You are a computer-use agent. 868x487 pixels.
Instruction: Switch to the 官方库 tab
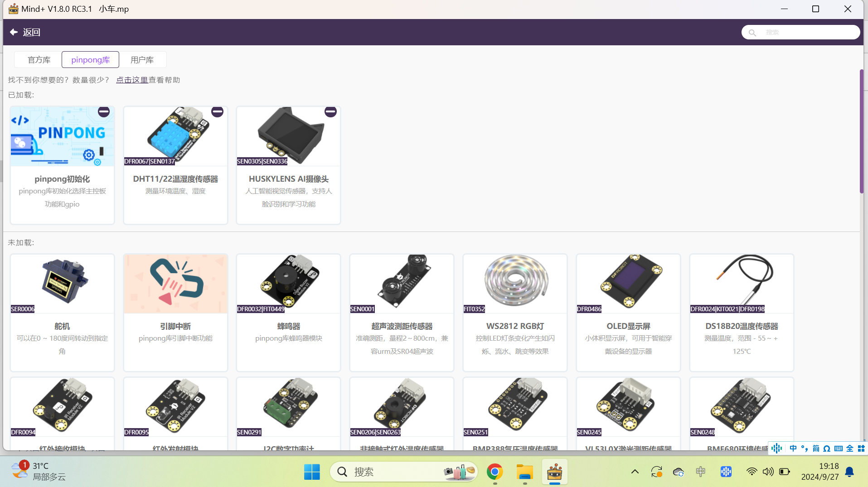39,60
